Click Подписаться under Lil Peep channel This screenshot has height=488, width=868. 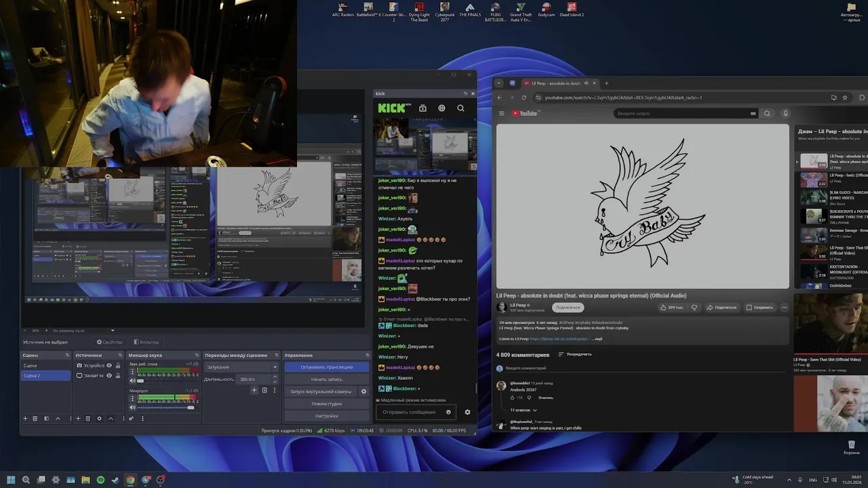[568, 307]
